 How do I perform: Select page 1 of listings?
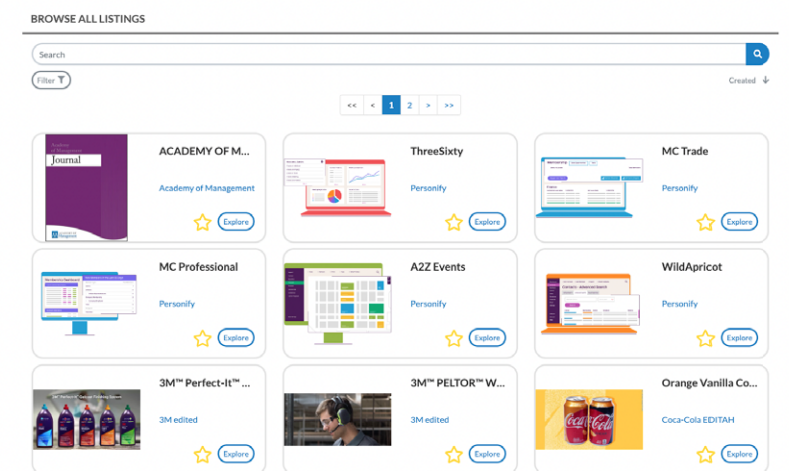tap(391, 105)
